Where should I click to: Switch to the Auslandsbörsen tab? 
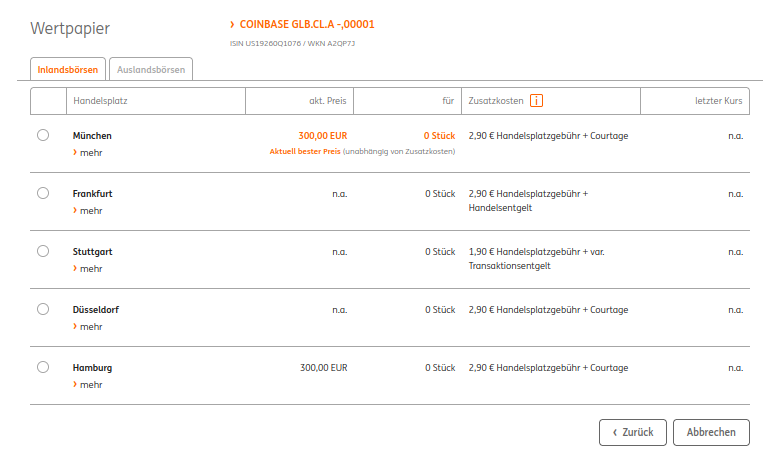tap(150, 69)
